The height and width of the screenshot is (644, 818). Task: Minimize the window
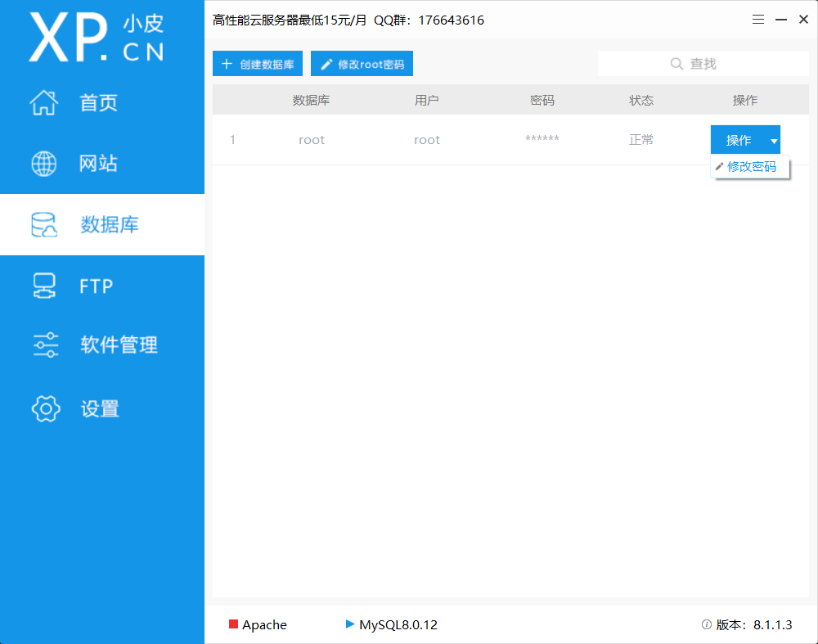[x=781, y=20]
